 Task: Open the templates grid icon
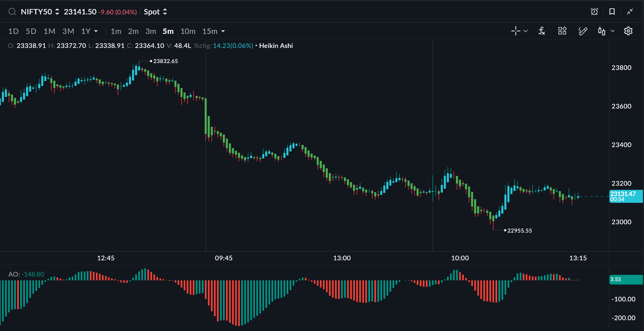(562, 31)
